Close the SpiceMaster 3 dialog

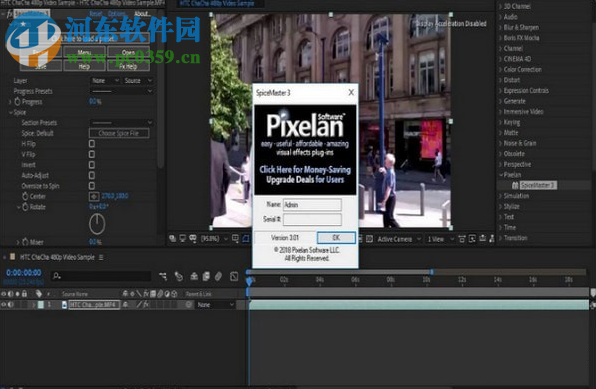click(x=351, y=92)
